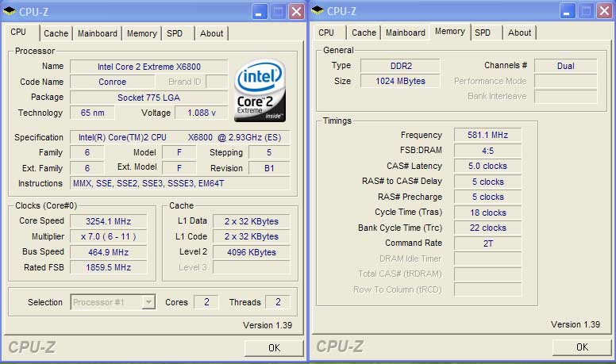
Task: Select Memory tab in right CPU-Z window
Action: coord(450,32)
